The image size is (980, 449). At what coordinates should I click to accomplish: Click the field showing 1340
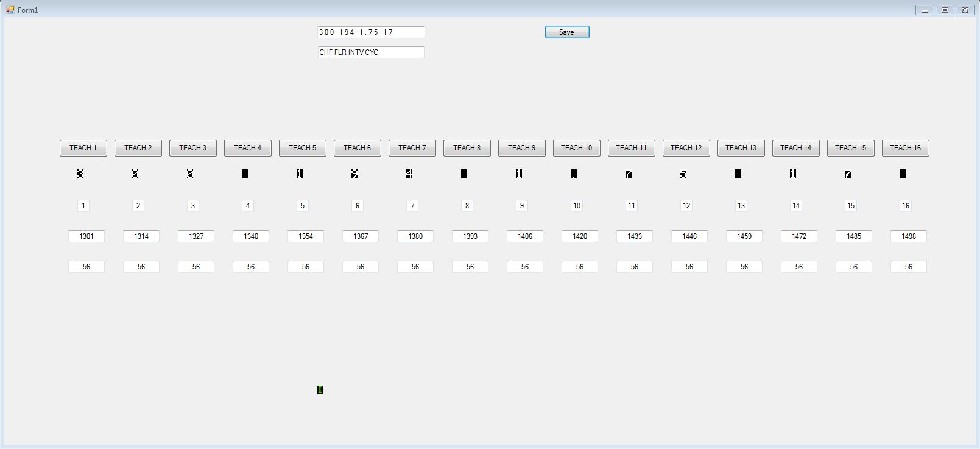pyautogui.click(x=251, y=236)
